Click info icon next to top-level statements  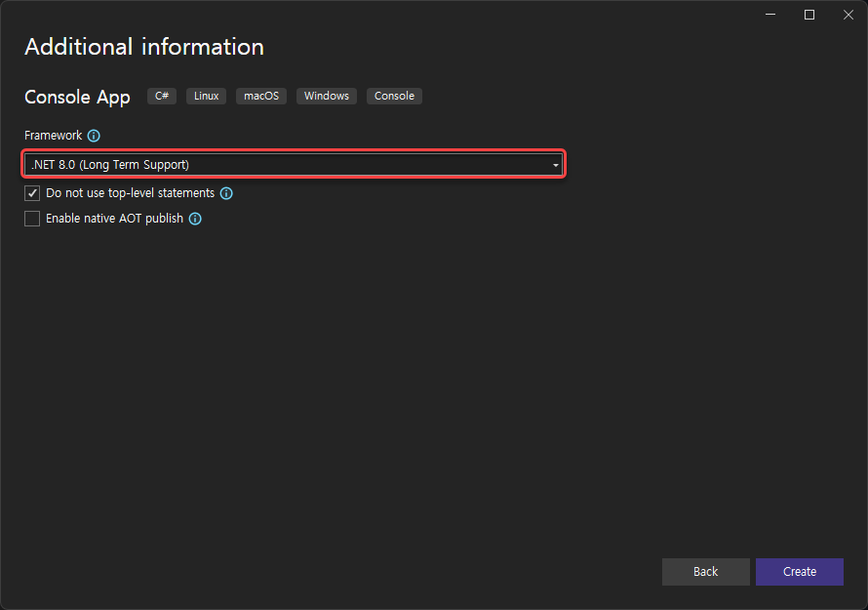click(x=226, y=193)
